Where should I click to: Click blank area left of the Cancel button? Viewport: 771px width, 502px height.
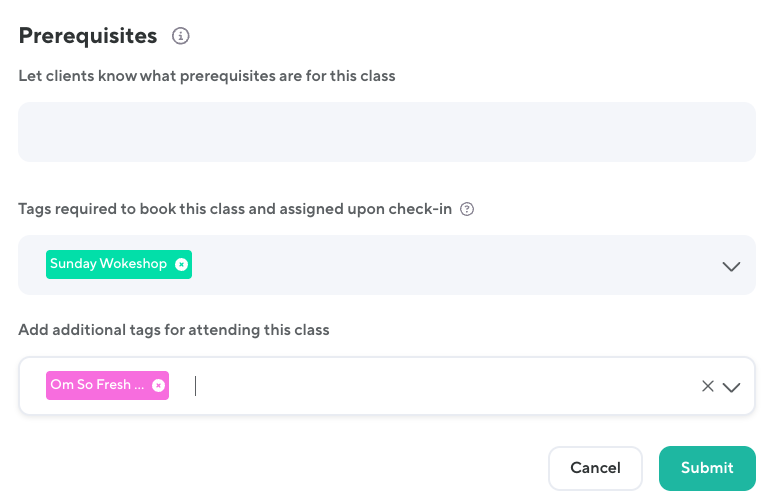pos(300,468)
